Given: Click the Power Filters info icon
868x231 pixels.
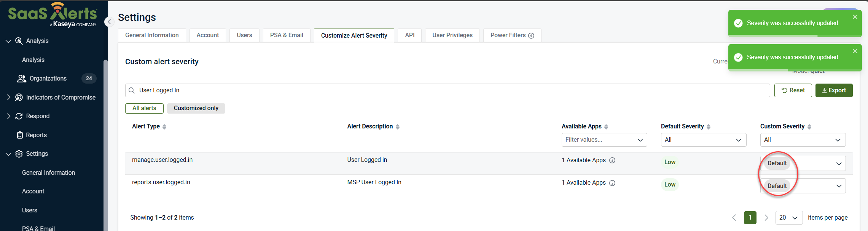Looking at the screenshot, I should pos(531,36).
